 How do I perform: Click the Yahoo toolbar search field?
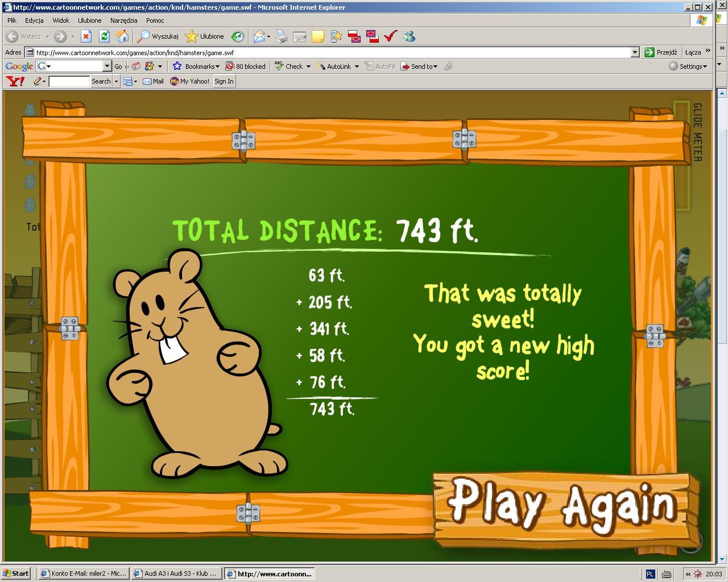point(69,81)
